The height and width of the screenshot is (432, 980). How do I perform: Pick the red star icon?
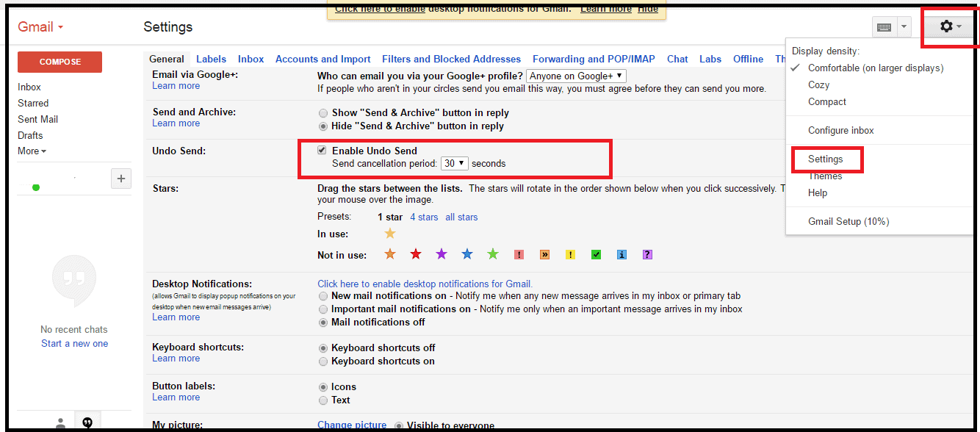(416, 254)
